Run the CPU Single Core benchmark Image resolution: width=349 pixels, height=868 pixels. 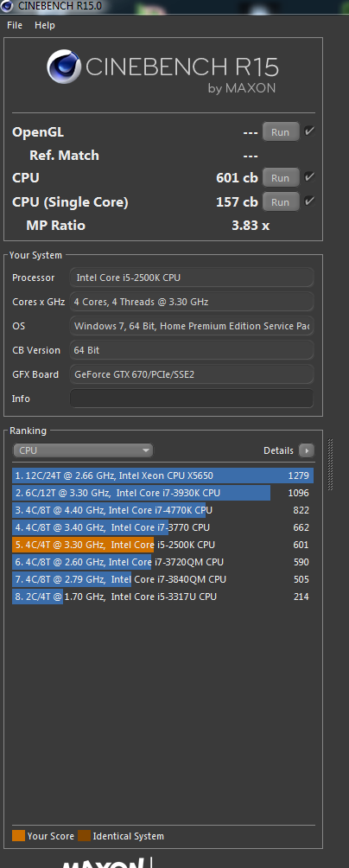(x=281, y=201)
